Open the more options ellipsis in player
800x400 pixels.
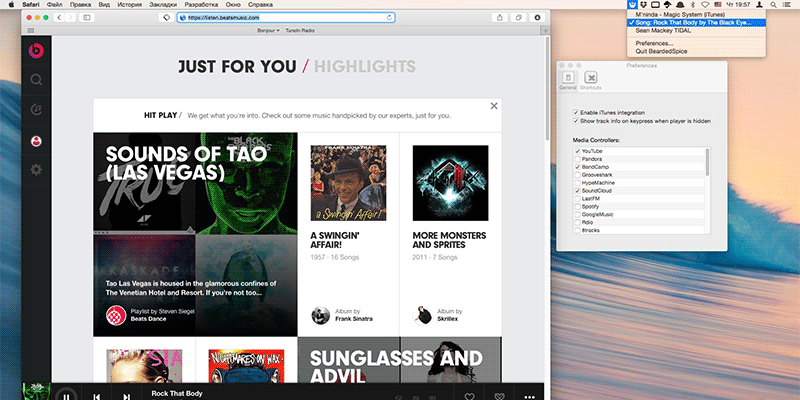point(530,396)
